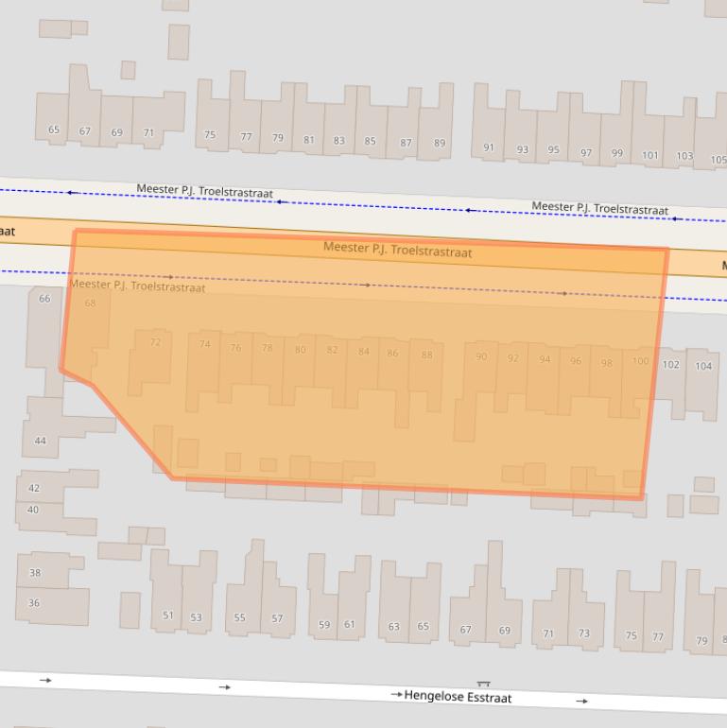Click house number 83

tap(338, 141)
